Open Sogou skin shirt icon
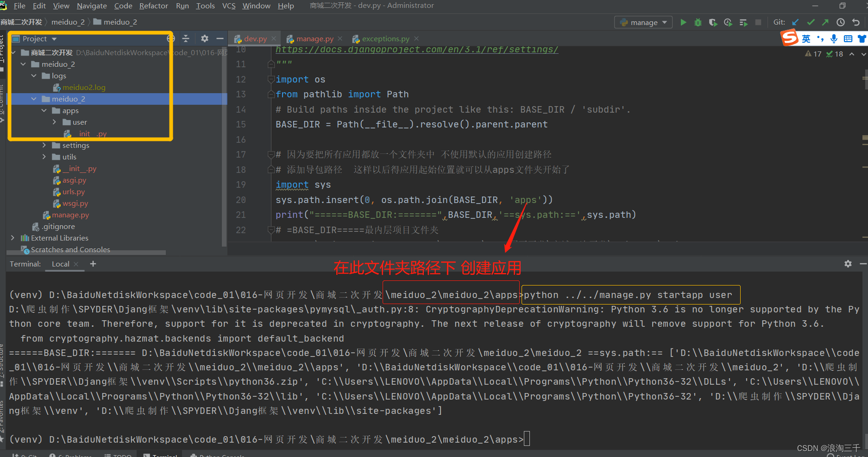 coord(862,39)
